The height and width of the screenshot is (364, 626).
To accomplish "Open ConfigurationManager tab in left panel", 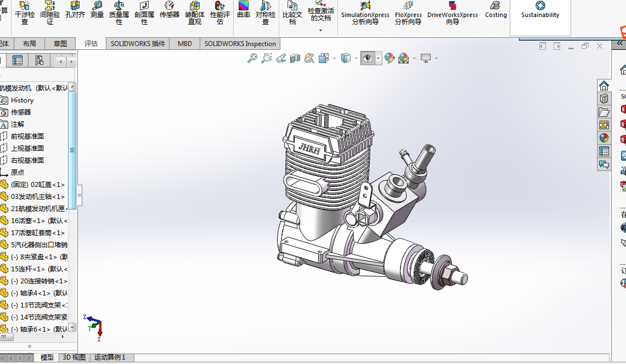I will tap(39, 60).
